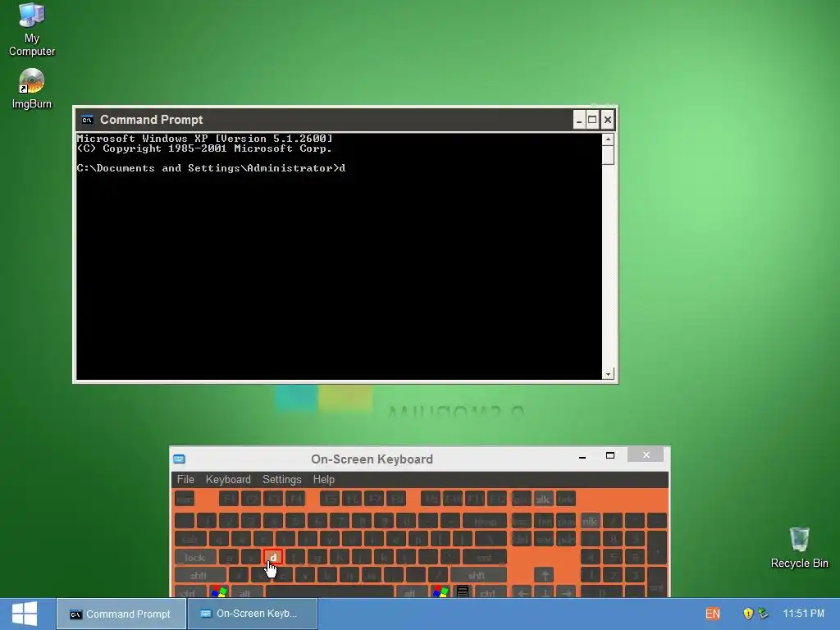Click the left Windows logo key on keyboard
The height and width of the screenshot is (630, 840).
(x=218, y=592)
